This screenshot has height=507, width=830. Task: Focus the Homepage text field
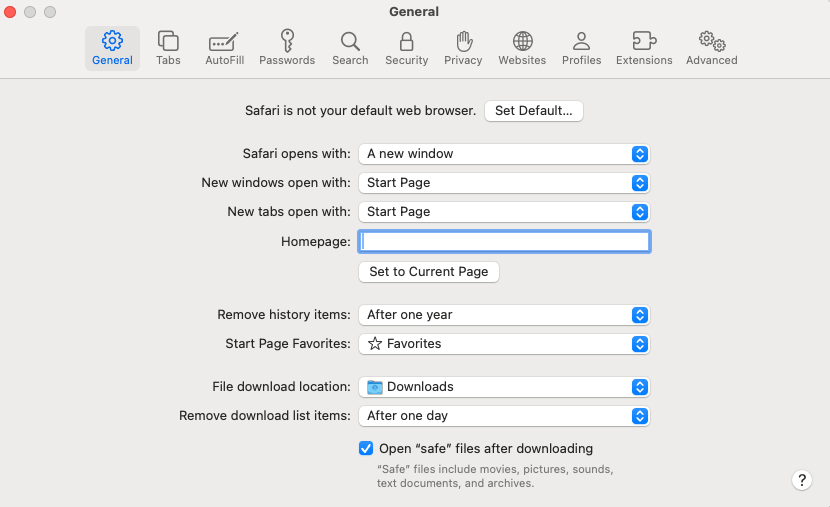coord(504,242)
